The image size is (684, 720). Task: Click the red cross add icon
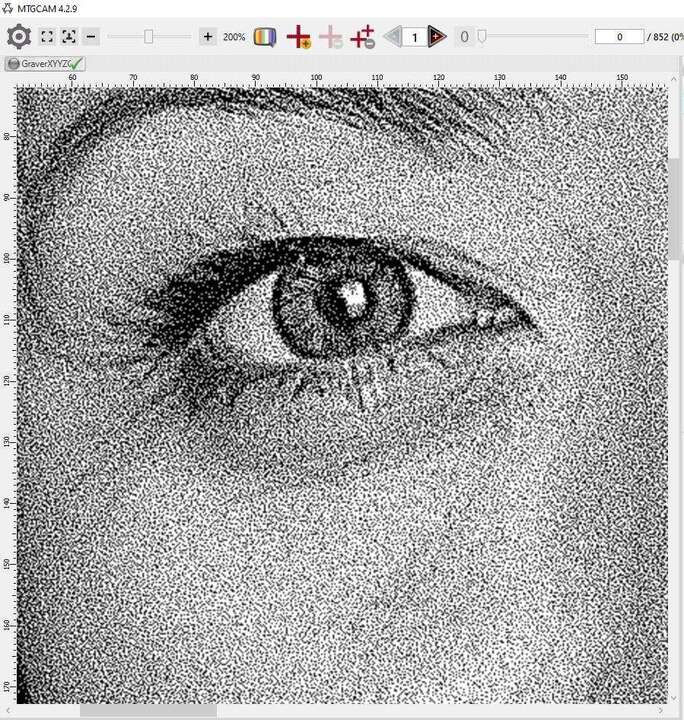[298, 37]
